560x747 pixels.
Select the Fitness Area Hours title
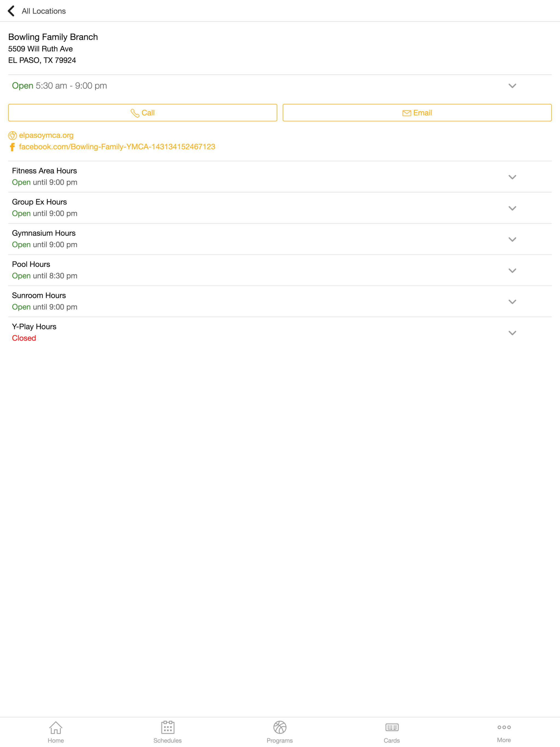click(44, 171)
